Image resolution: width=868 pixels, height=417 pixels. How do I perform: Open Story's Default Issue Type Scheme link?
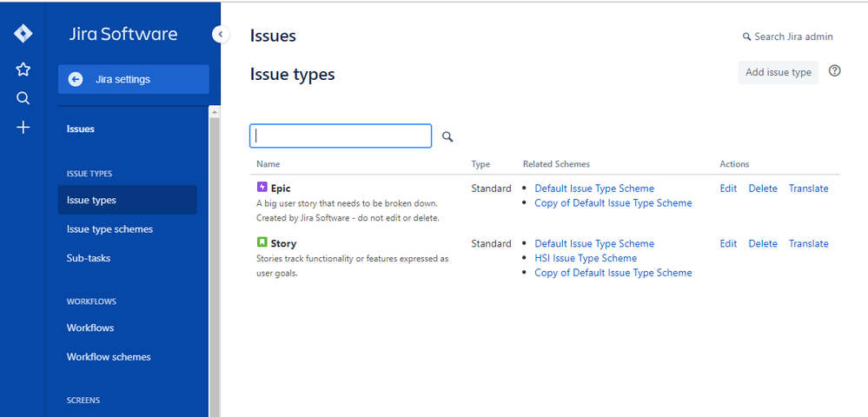coord(594,243)
